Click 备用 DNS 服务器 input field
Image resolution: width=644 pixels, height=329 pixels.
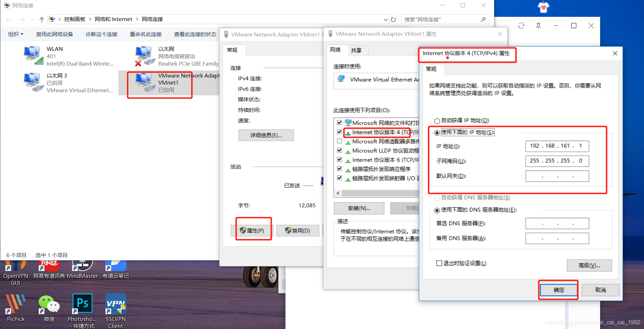pos(557,238)
